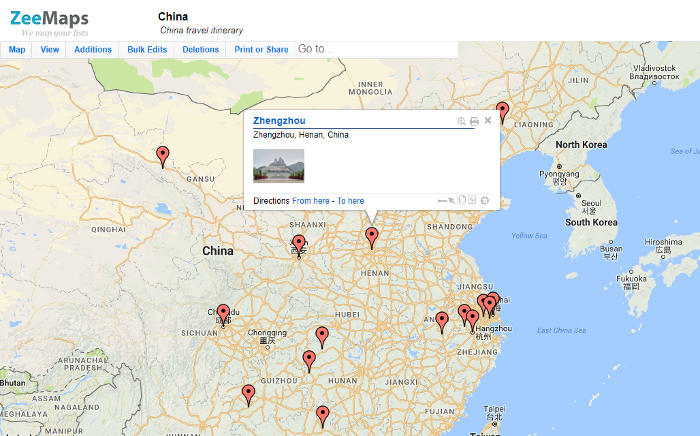Select the Zhengzhou map pin in Henan
The image size is (700, 436).
371,237
